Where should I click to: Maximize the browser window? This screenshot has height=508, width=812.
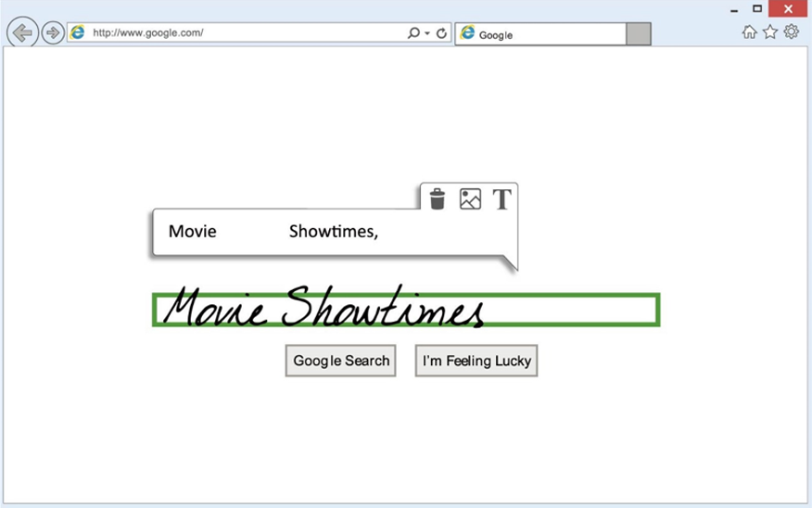tap(757, 8)
